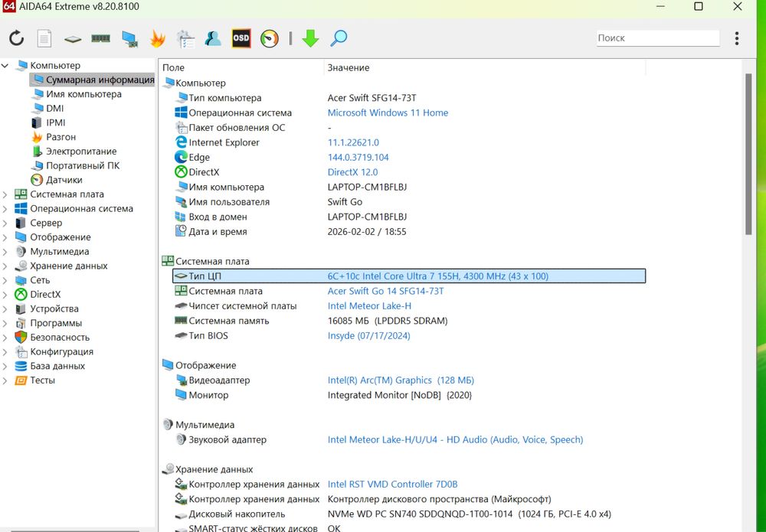Open the Intel(R) Arc(TM) Graphics link

coord(401,380)
